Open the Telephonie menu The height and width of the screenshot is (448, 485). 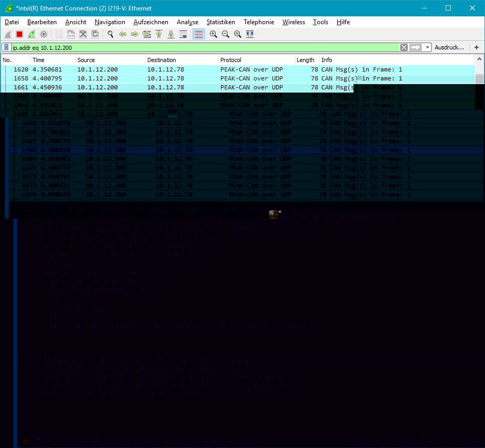point(259,22)
